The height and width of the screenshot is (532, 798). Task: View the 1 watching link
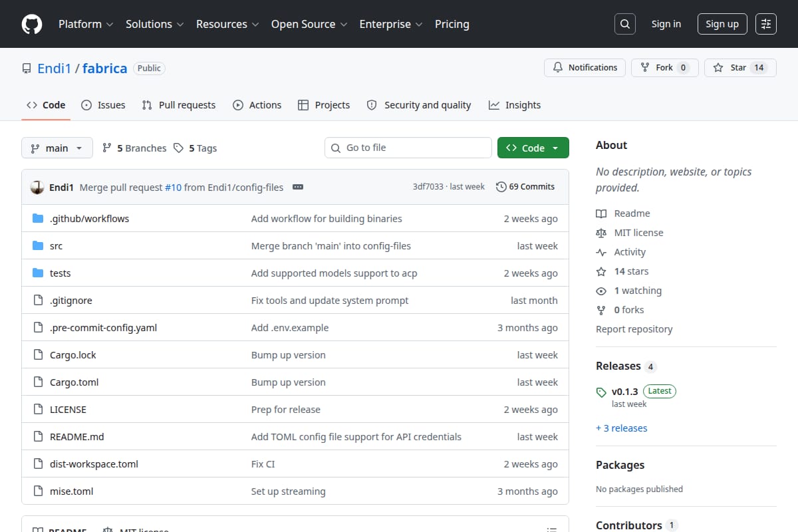(x=629, y=291)
